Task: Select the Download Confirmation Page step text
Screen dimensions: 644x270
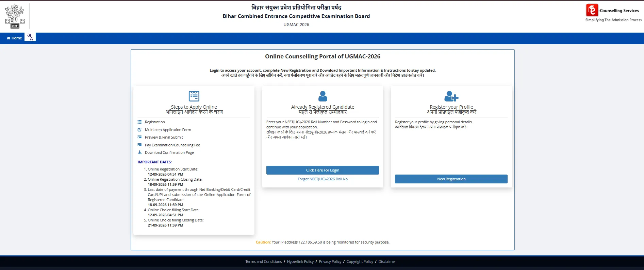Action: pyautogui.click(x=169, y=152)
